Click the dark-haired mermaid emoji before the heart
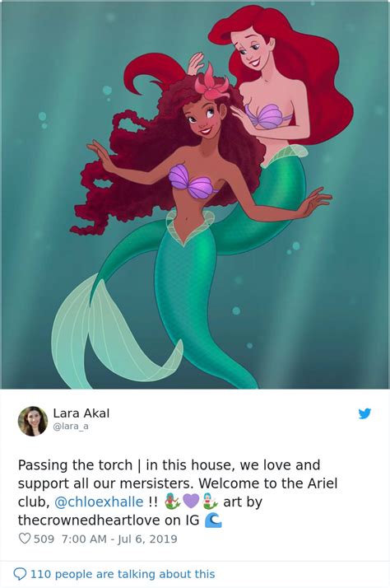Viewport: 390px width, 588px height. pos(173,502)
